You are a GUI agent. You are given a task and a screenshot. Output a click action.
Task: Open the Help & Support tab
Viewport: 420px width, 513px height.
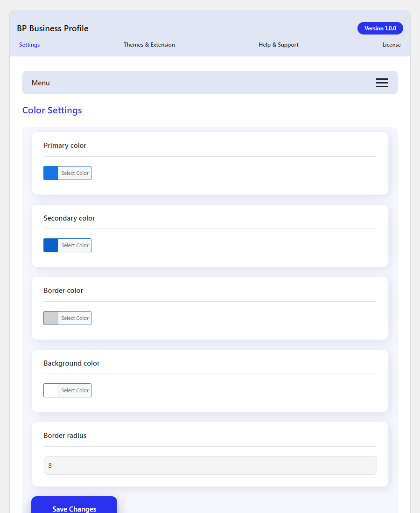pyautogui.click(x=279, y=45)
